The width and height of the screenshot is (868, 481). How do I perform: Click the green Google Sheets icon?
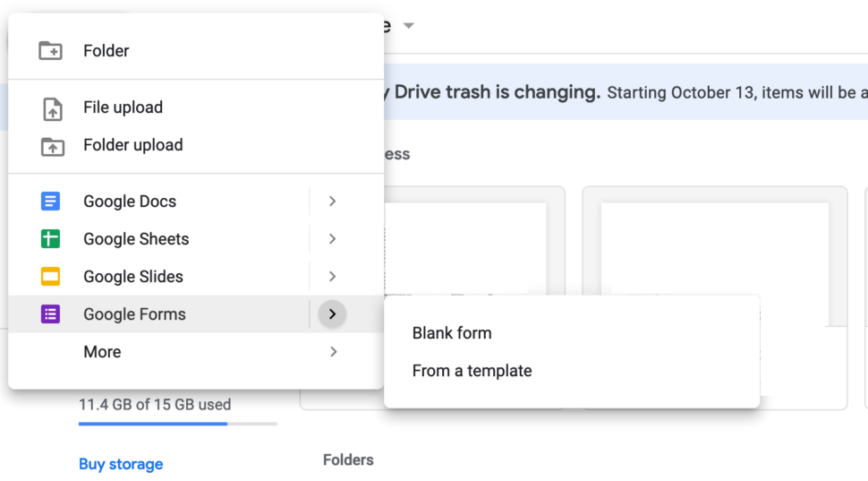[50, 239]
